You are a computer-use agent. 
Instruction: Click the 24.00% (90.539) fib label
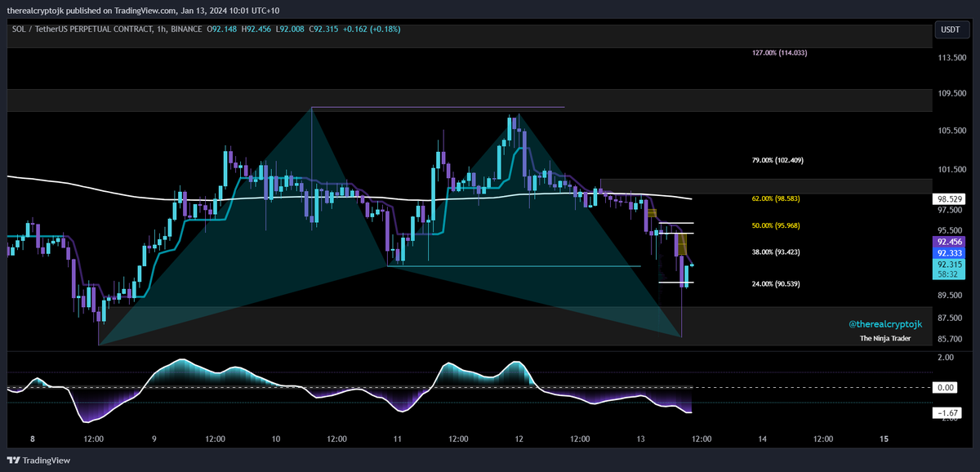pyautogui.click(x=775, y=283)
